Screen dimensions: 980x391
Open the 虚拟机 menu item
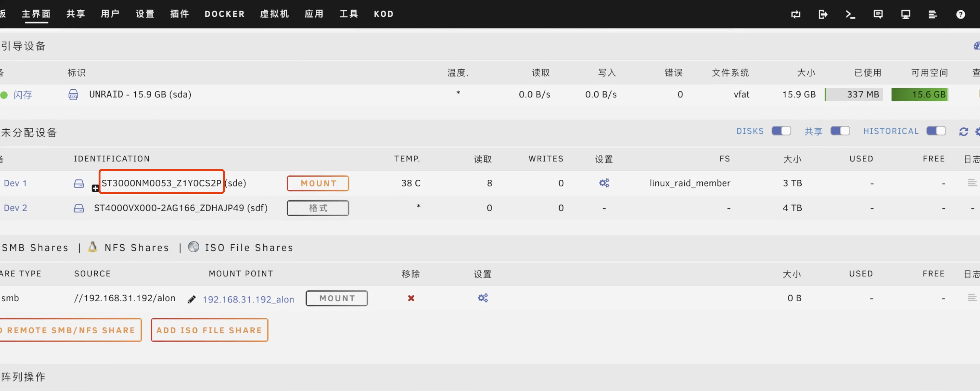[x=274, y=14]
